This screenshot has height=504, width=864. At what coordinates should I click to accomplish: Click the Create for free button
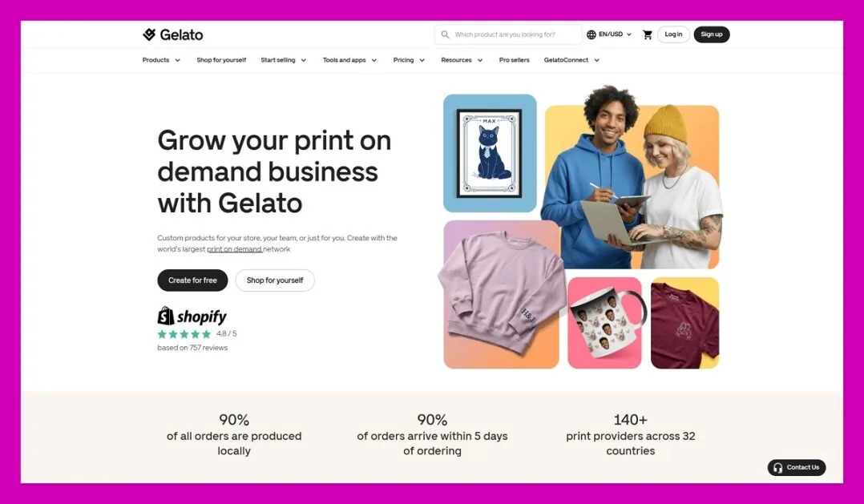click(192, 280)
